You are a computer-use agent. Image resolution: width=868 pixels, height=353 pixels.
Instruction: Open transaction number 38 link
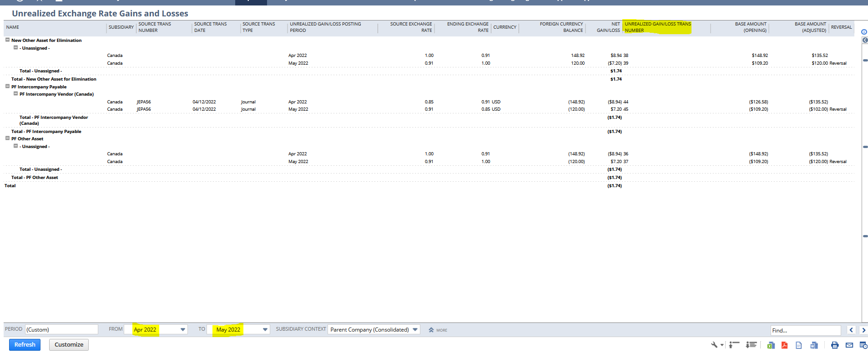pos(626,56)
